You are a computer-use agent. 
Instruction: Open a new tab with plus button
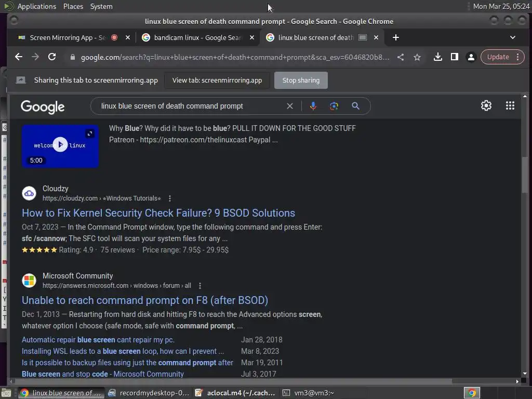point(395,37)
